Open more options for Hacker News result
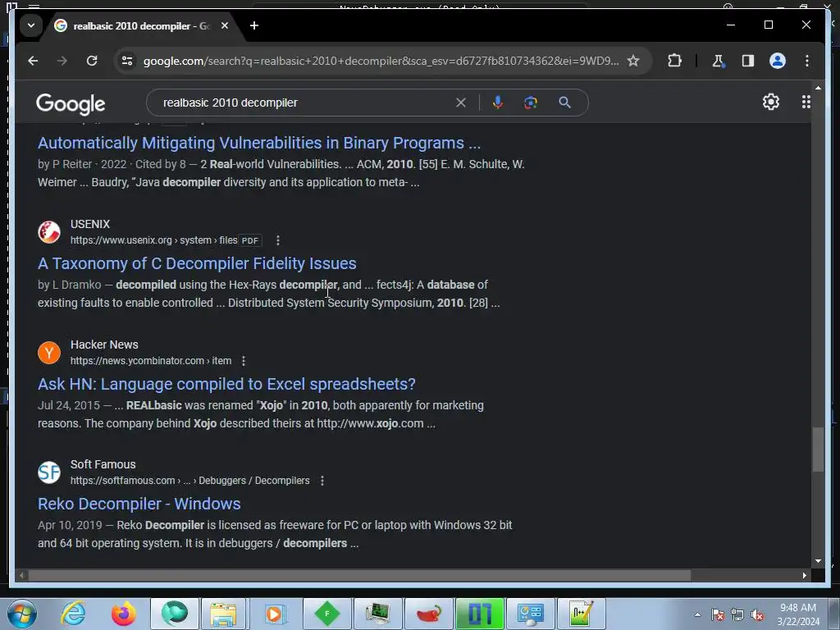 (243, 361)
